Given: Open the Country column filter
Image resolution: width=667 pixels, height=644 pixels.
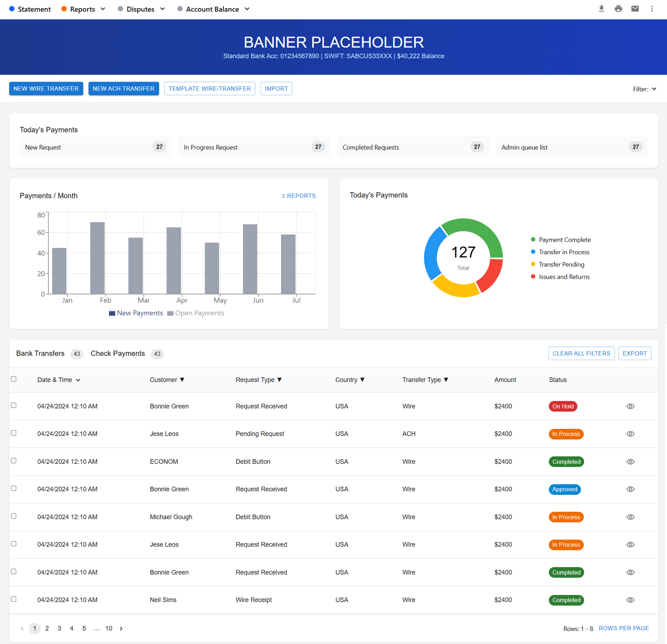Looking at the screenshot, I should [x=362, y=380].
